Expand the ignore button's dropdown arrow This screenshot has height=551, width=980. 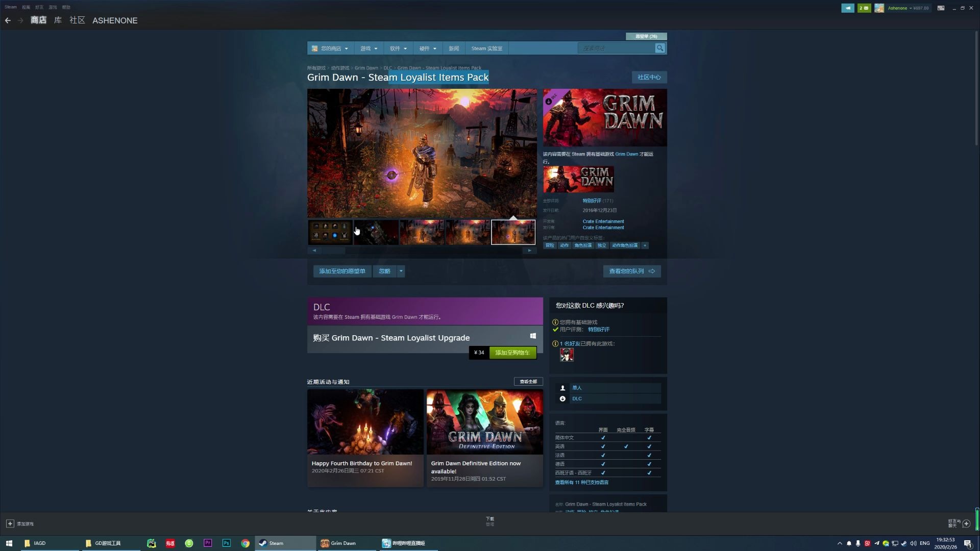coord(401,271)
